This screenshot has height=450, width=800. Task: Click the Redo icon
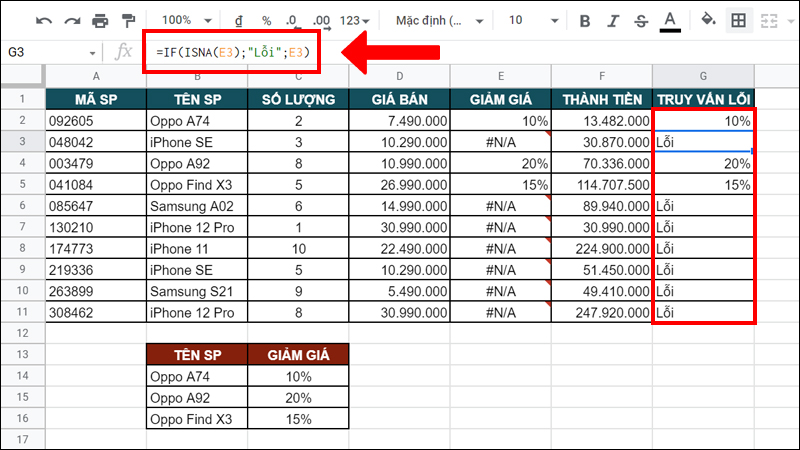click(x=72, y=21)
